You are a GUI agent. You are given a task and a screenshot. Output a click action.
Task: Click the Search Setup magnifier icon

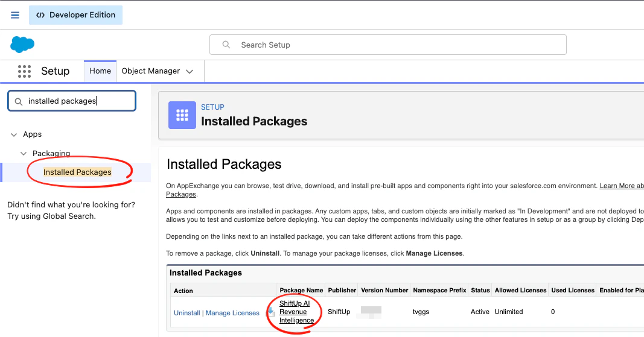point(226,45)
